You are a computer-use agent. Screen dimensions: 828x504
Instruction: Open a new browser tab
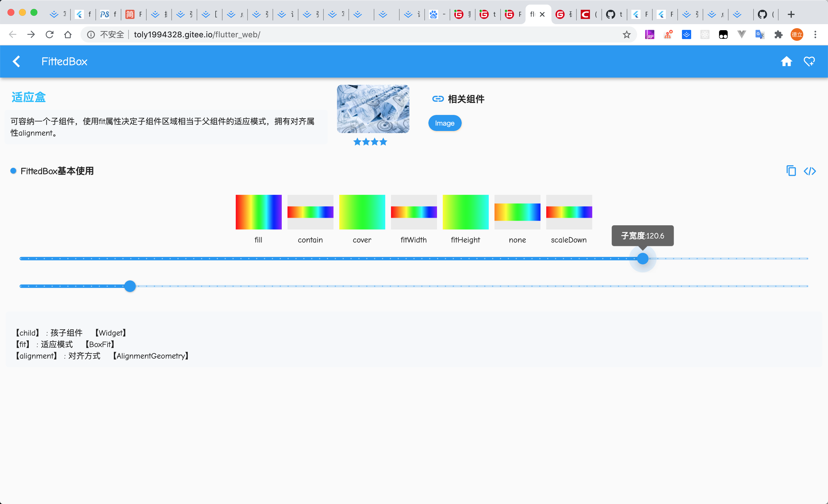pos(791,14)
